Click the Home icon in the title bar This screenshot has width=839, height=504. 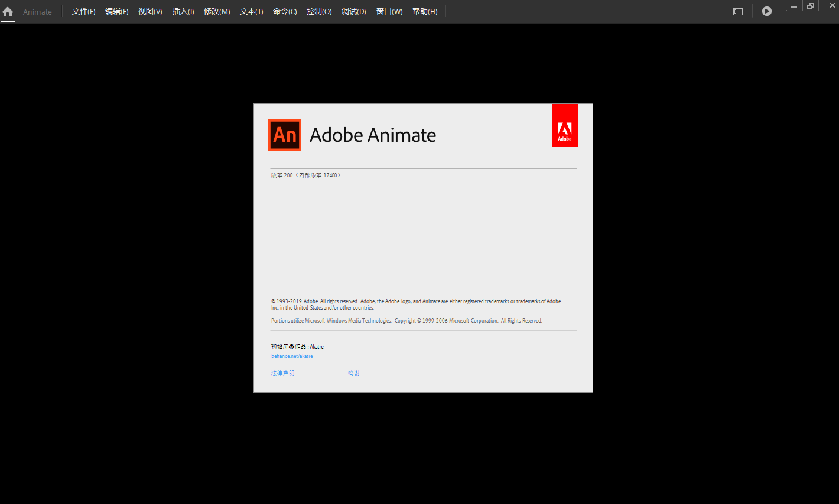[x=8, y=11]
